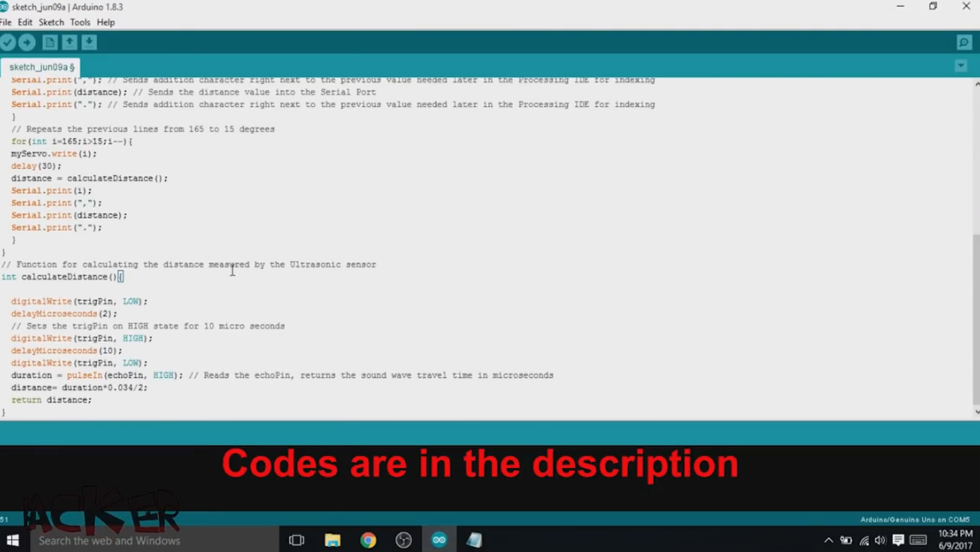
Task: Click the line 'myServo.write(i);'
Action: [54, 153]
